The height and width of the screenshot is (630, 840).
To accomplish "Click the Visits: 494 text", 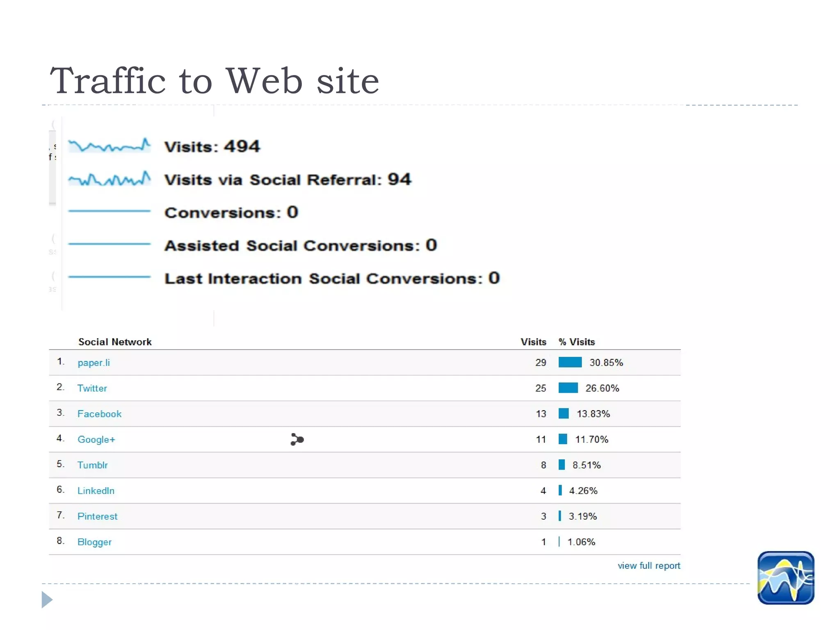I will coord(212,146).
